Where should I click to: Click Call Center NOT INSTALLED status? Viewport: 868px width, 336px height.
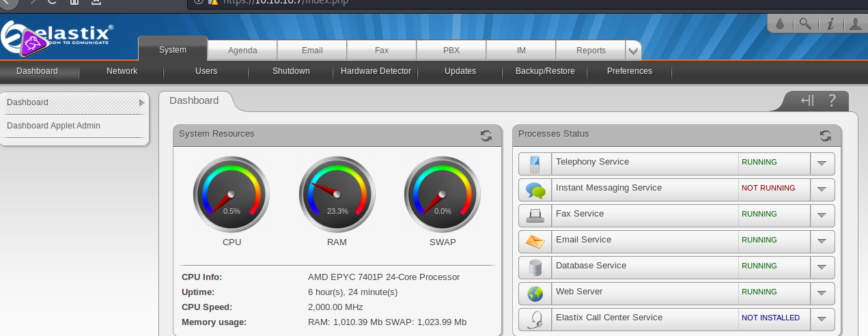(770, 318)
